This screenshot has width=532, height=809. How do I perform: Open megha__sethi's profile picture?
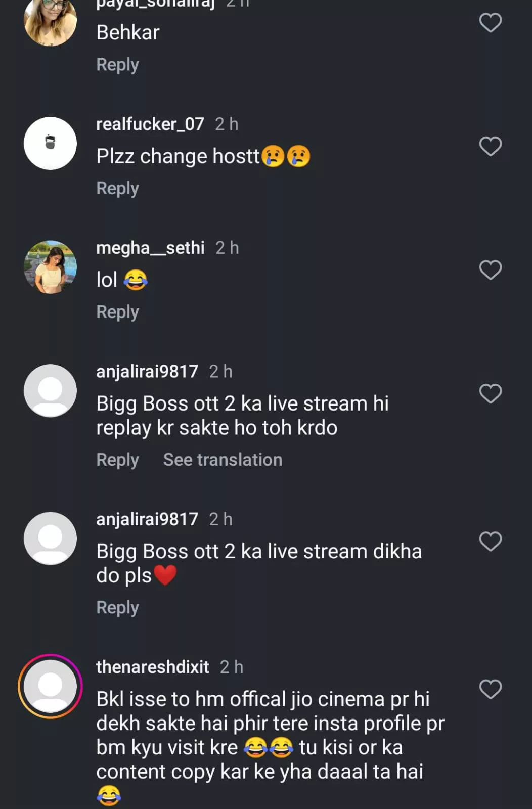pos(50,267)
